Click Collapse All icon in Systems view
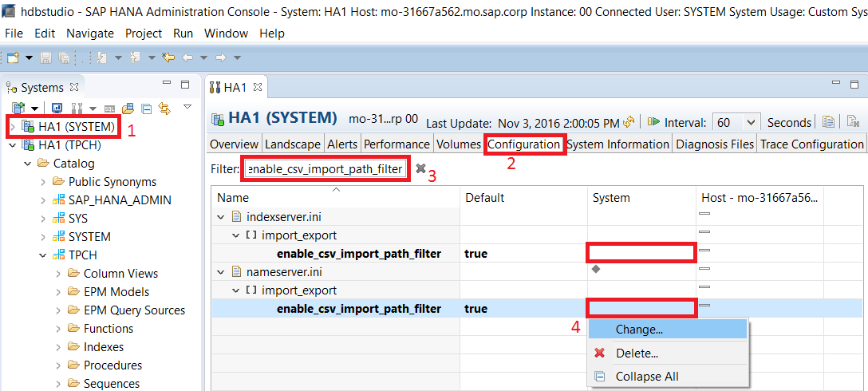This screenshot has width=868, height=391. coord(146,108)
